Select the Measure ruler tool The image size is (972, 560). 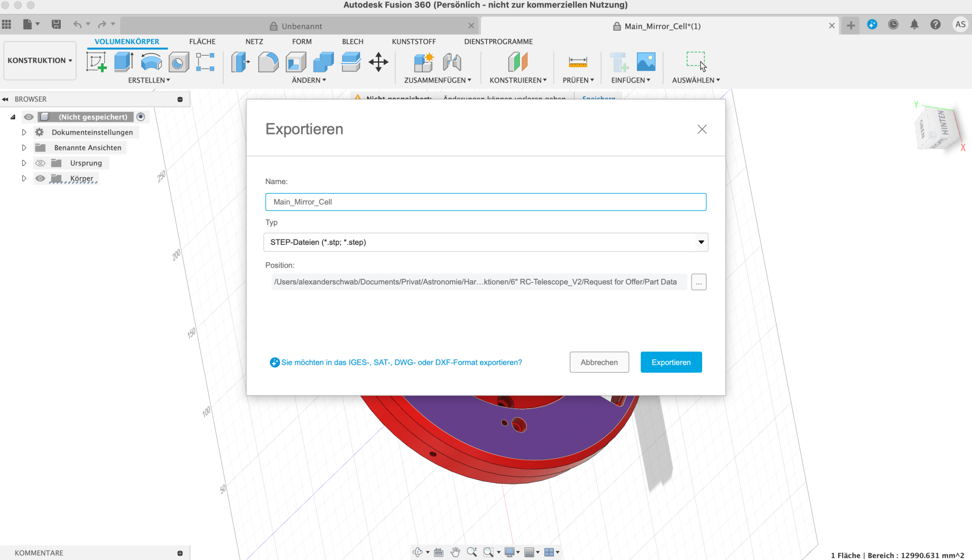click(x=578, y=62)
